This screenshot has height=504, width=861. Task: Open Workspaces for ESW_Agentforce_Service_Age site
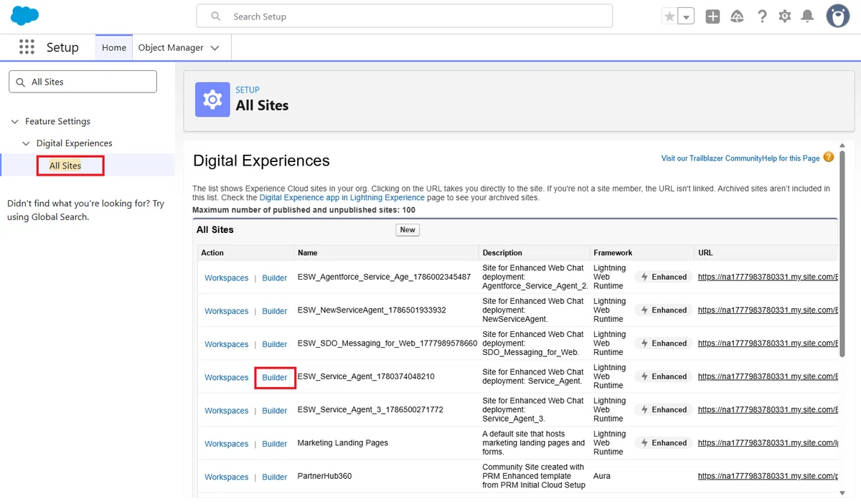226,278
